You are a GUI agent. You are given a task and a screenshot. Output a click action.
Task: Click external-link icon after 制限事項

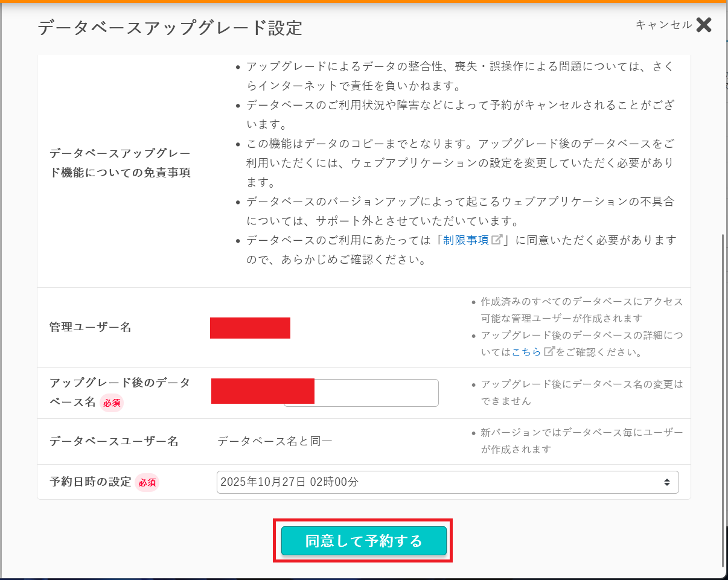497,240
